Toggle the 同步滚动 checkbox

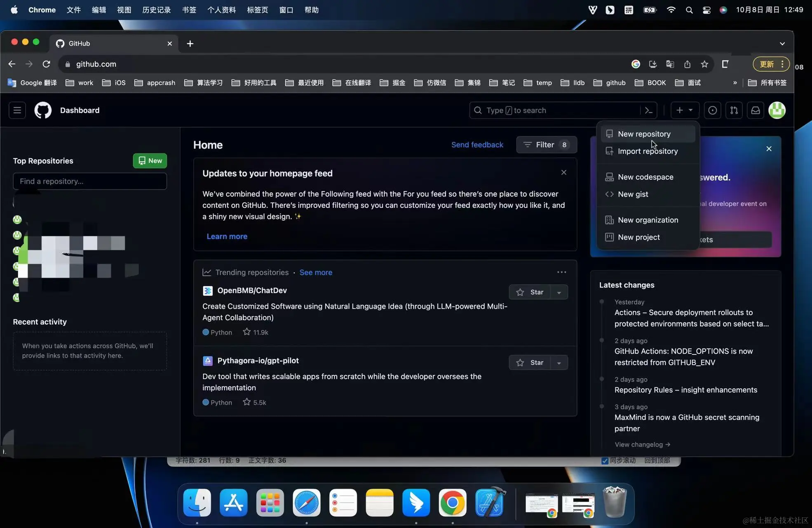605,461
